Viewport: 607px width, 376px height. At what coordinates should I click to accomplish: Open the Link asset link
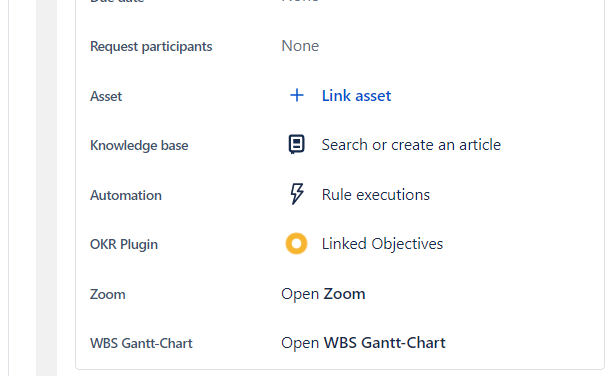pos(357,96)
